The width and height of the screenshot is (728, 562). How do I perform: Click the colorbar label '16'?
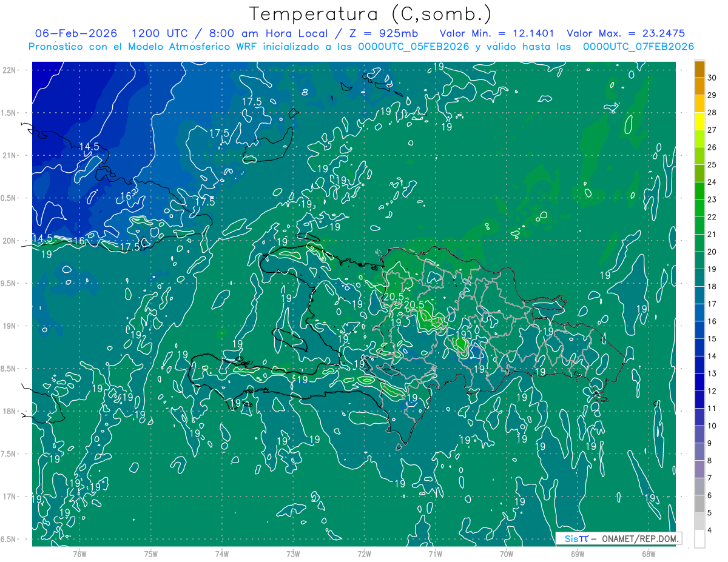tap(712, 321)
